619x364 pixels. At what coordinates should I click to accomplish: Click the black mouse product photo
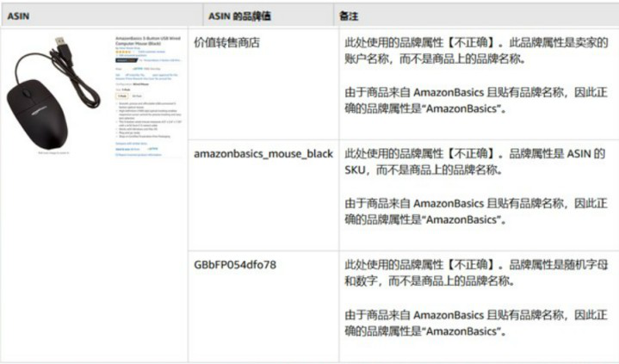pyautogui.click(x=53, y=93)
